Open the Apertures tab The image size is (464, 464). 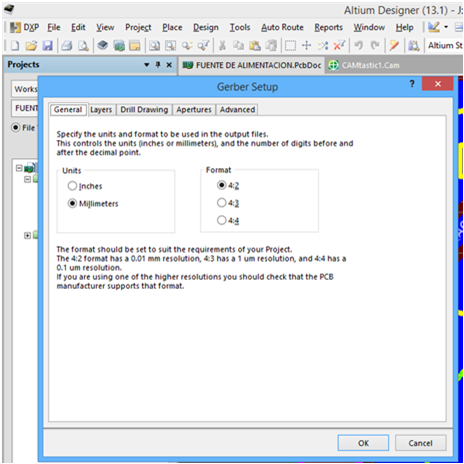pos(194,110)
